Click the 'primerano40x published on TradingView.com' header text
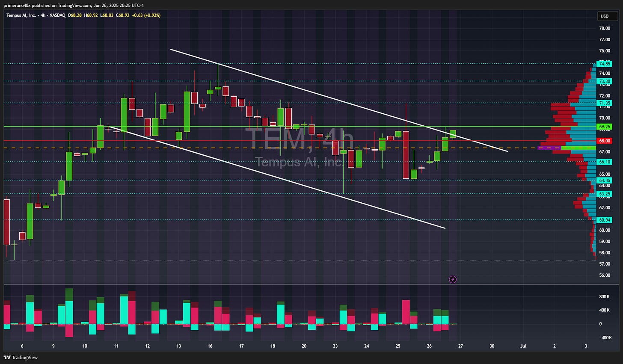The image size is (623, 364). coord(47,5)
